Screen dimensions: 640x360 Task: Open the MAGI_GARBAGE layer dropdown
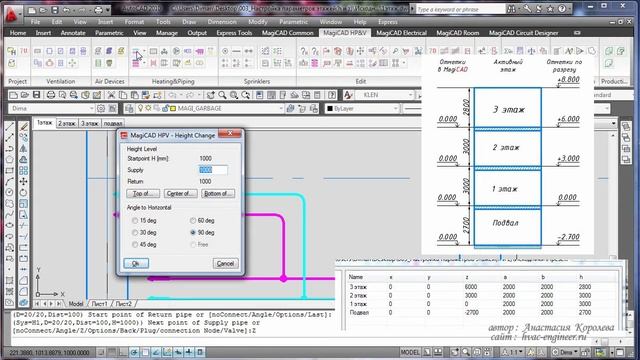[x=280, y=109]
